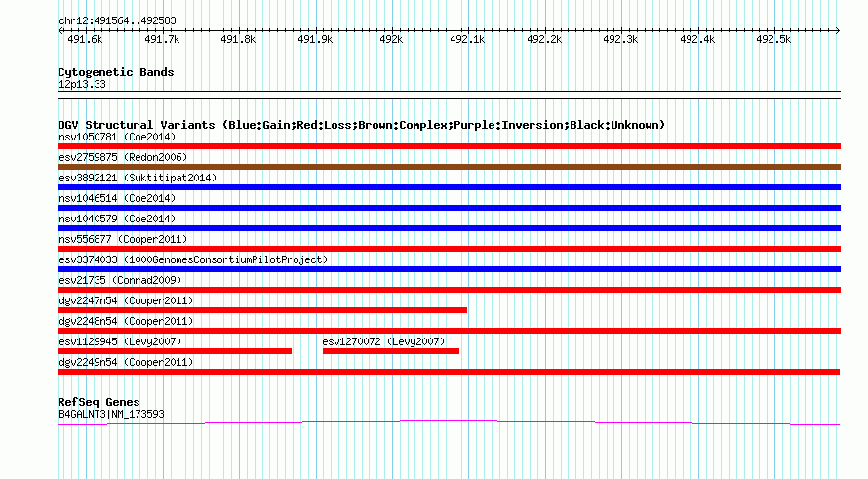The image size is (868, 479).
Task: Open variant label esv21735 (Conrad2009)
Action: click(x=120, y=280)
